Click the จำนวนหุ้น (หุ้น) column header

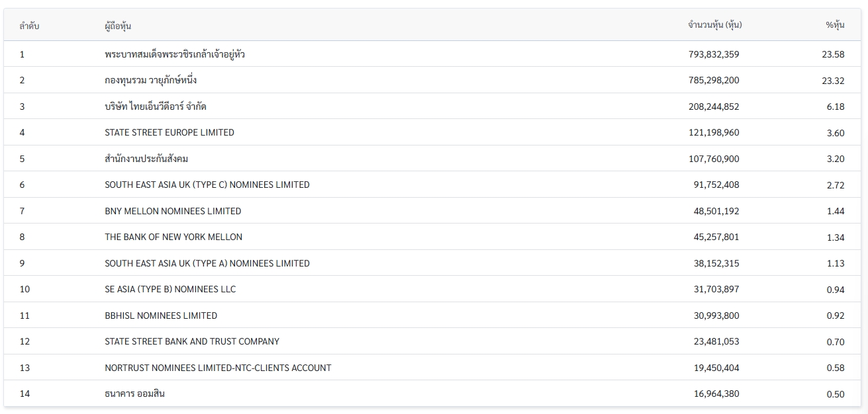(x=714, y=25)
